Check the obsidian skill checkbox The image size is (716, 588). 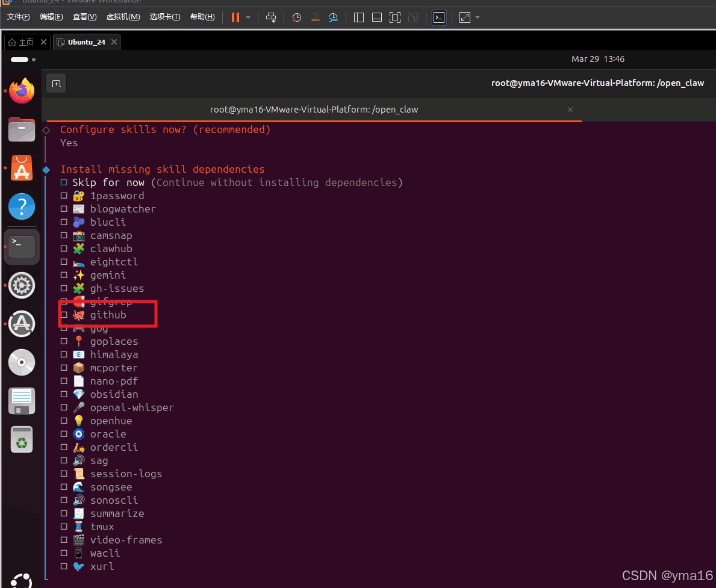coord(63,394)
